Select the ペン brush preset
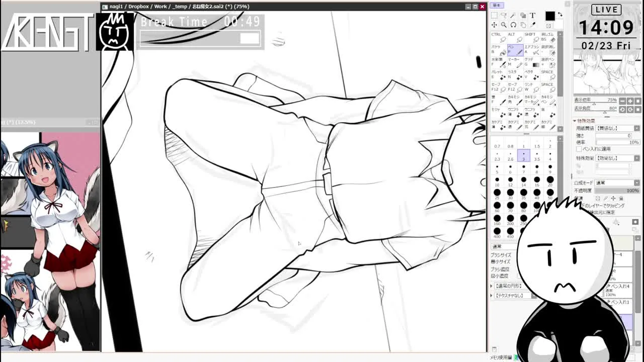Image resolution: width=644 pixels, height=362 pixels. (x=515, y=50)
